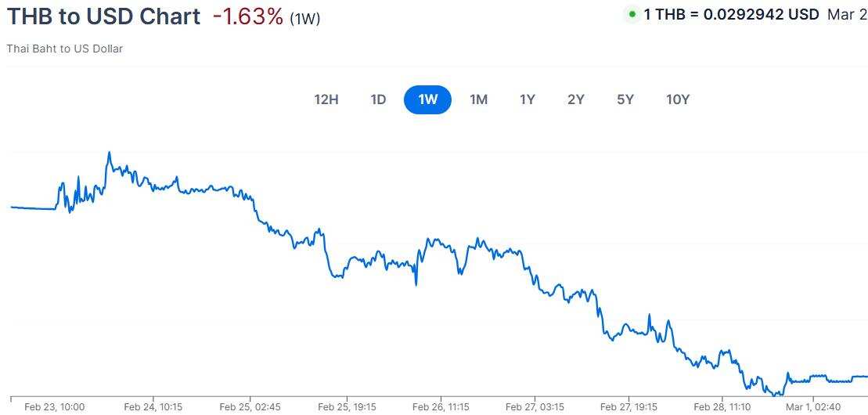This screenshot has height=415, width=868.
Task: Click the Feb 23, 10:00 axis label
Action: (55, 407)
